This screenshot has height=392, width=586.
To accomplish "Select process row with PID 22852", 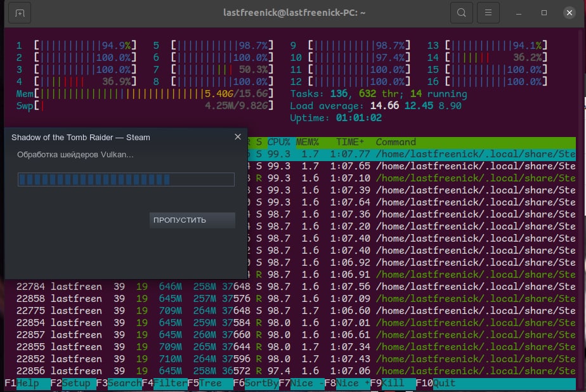I will pyautogui.click(x=296, y=359).
